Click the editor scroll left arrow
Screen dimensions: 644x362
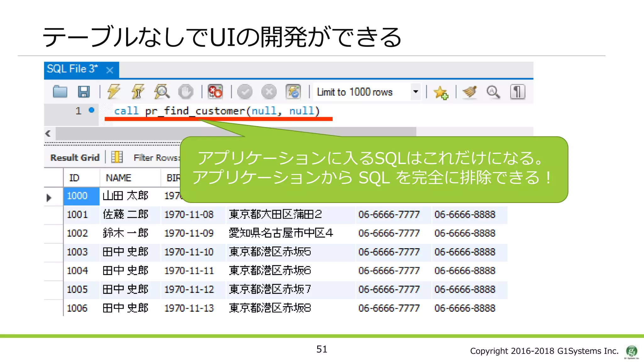(48, 134)
